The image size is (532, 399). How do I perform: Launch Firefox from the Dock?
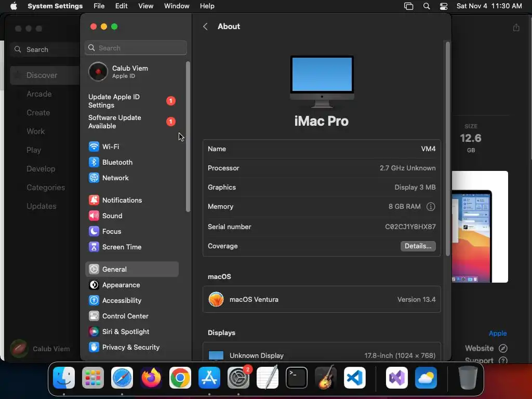(151, 378)
